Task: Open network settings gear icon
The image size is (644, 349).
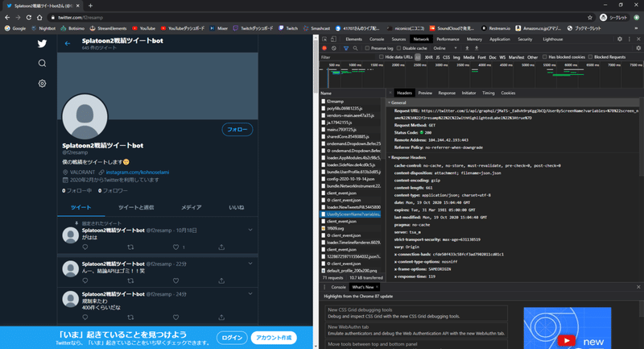Action: pyautogui.click(x=638, y=48)
